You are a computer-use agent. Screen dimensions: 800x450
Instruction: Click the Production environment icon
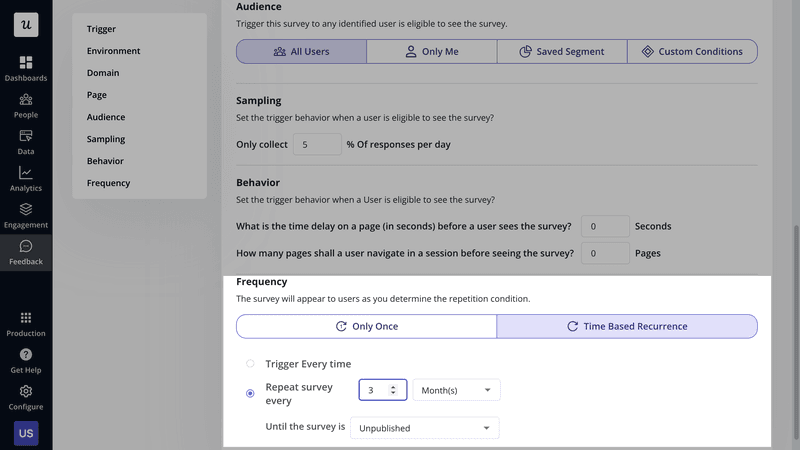pyautogui.click(x=26, y=318)
